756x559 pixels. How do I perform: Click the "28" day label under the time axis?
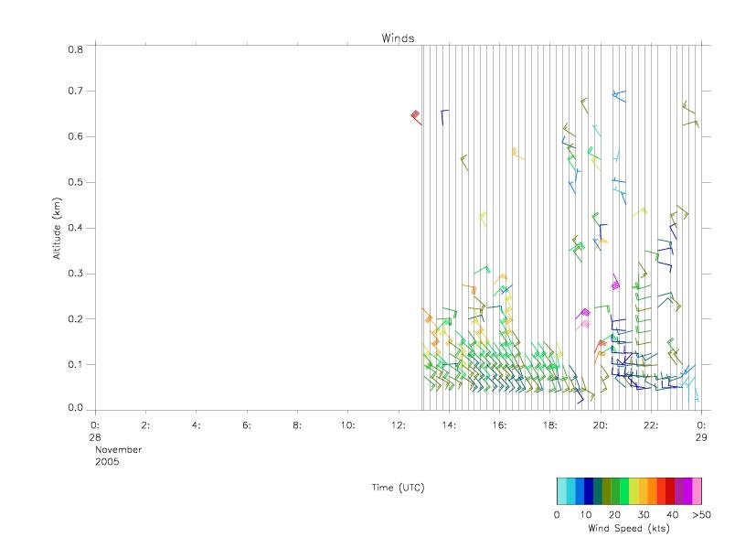(x=95, y=437)
